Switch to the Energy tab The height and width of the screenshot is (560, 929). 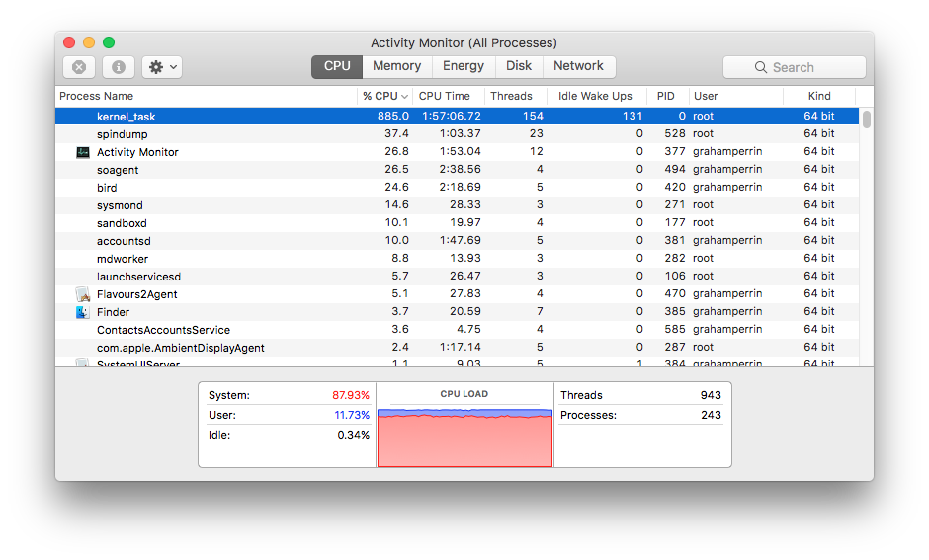[464, 66]
